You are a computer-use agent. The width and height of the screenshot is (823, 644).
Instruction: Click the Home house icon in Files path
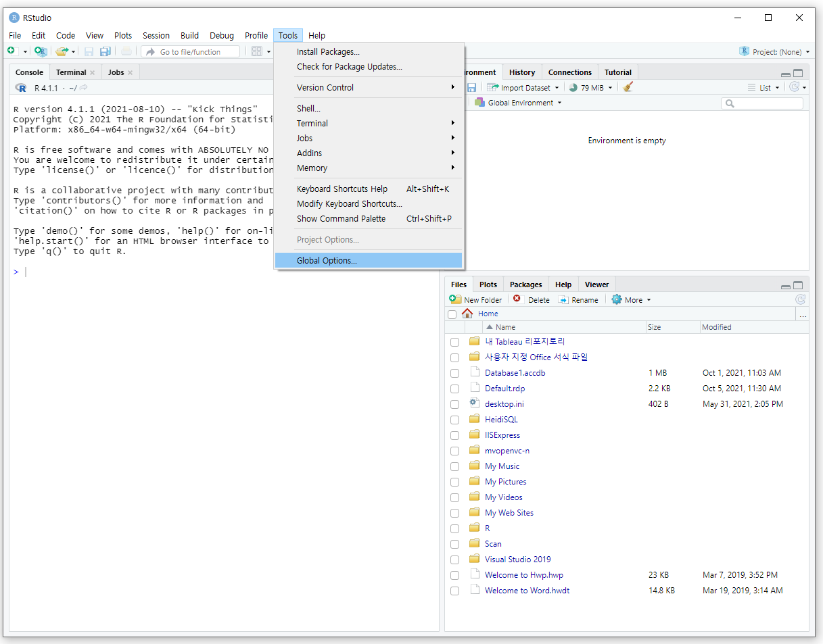coord(467,314)
